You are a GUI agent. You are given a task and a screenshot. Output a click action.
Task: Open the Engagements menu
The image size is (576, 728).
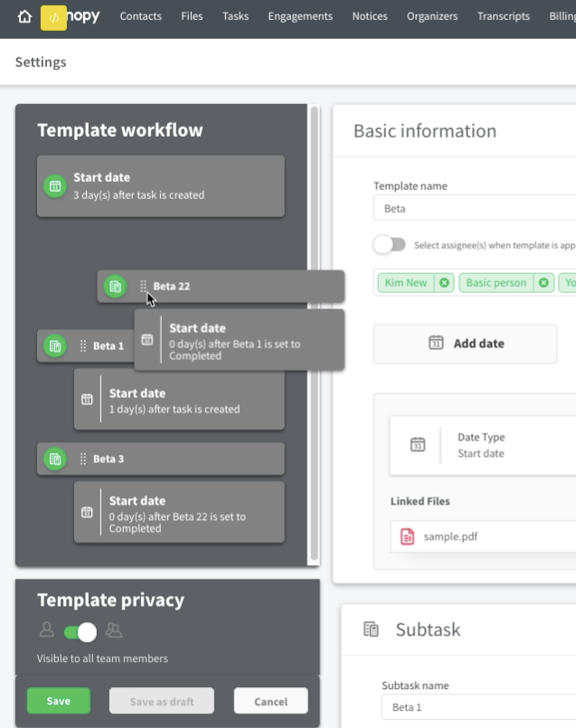[300, 16]
